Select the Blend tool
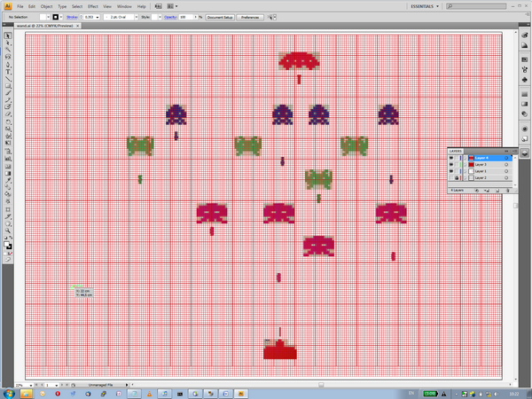532x399 pixels. [8, 187]
